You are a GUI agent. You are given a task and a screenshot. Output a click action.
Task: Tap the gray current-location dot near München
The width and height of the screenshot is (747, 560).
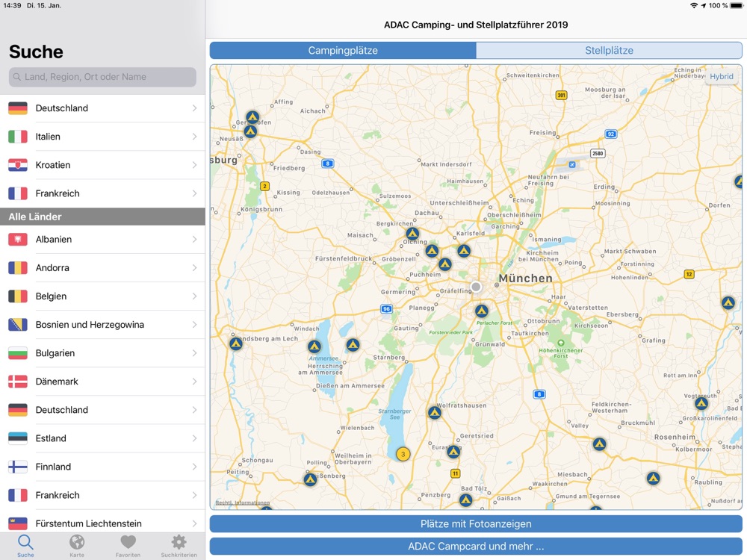[x=476, y=287]
